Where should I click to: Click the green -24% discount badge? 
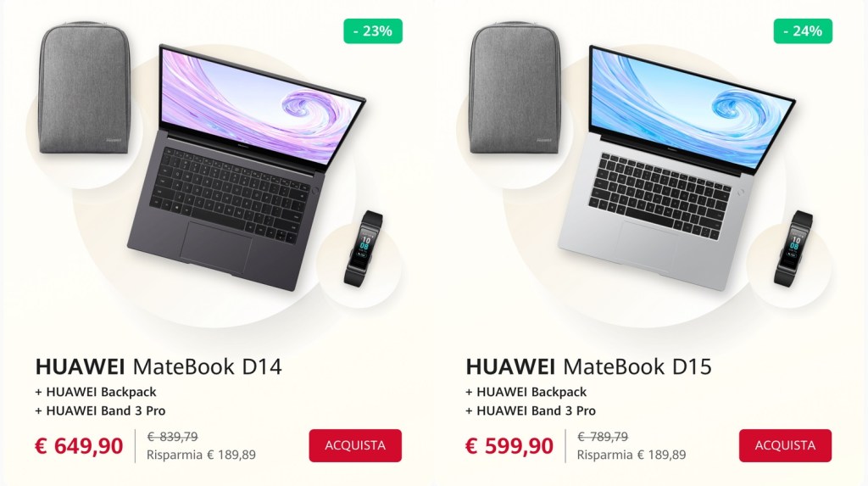click(x=803, y=31)
